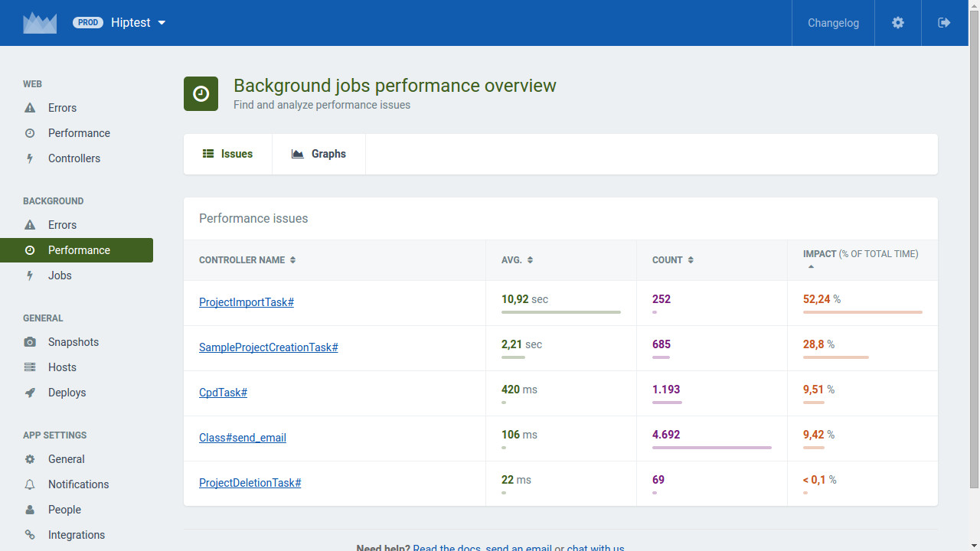The image size is (980, 551).
Task: Sort table by Avg. column
Action: [518, 260]
